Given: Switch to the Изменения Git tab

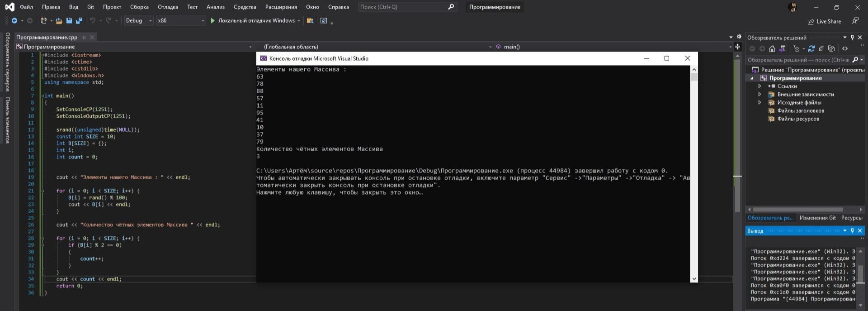Looking at the screenshot, I should point(818,218).
